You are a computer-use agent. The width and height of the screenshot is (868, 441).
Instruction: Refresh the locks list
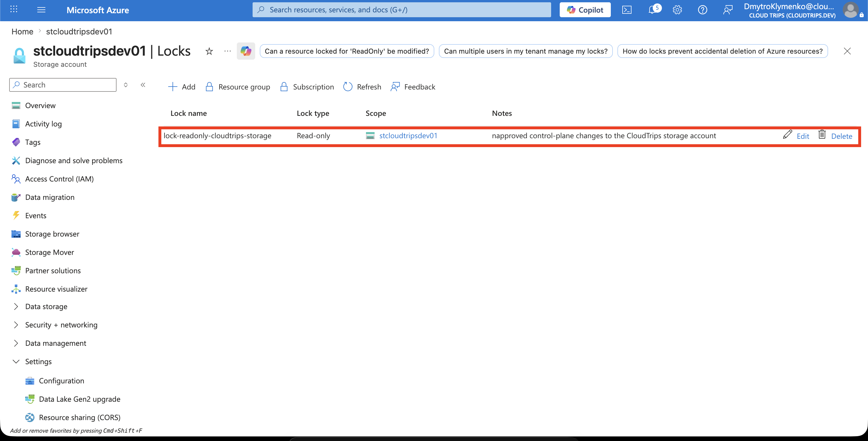click(362, 87)
